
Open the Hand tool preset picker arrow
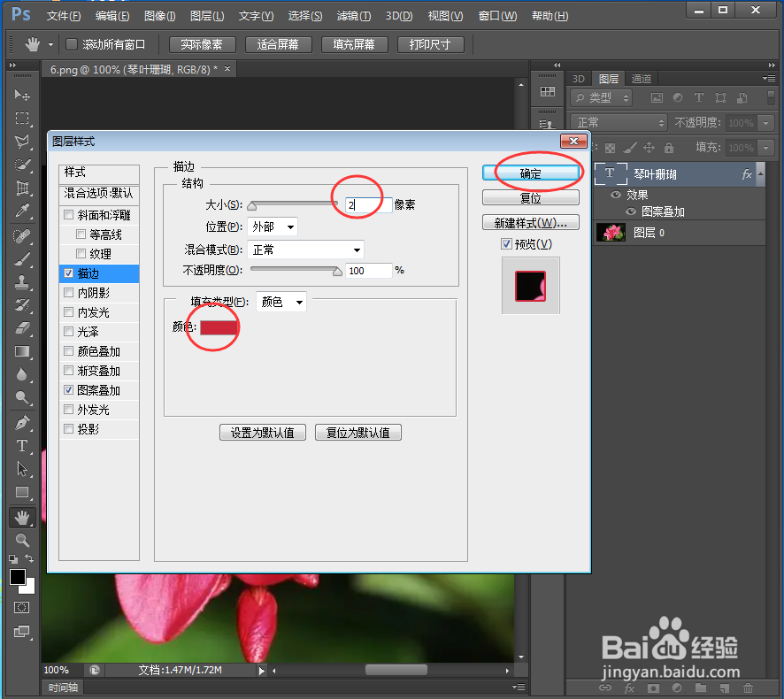[x=50, y=45]
